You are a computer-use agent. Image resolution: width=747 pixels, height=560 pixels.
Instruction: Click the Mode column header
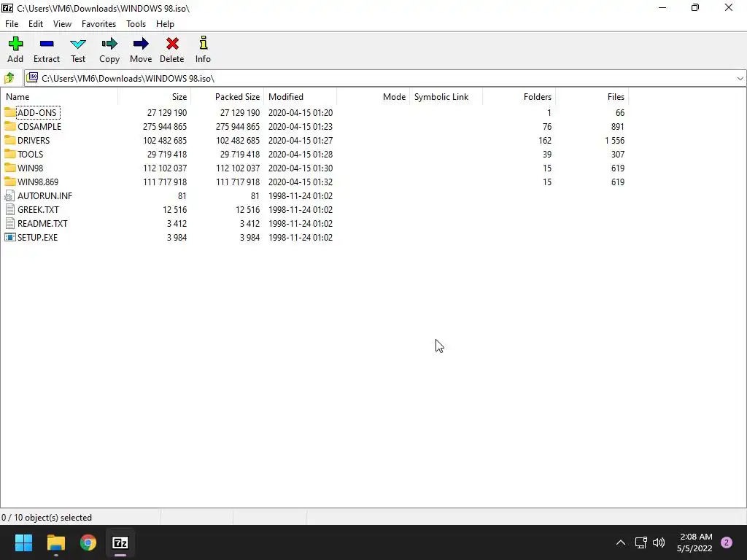point(373,97)
